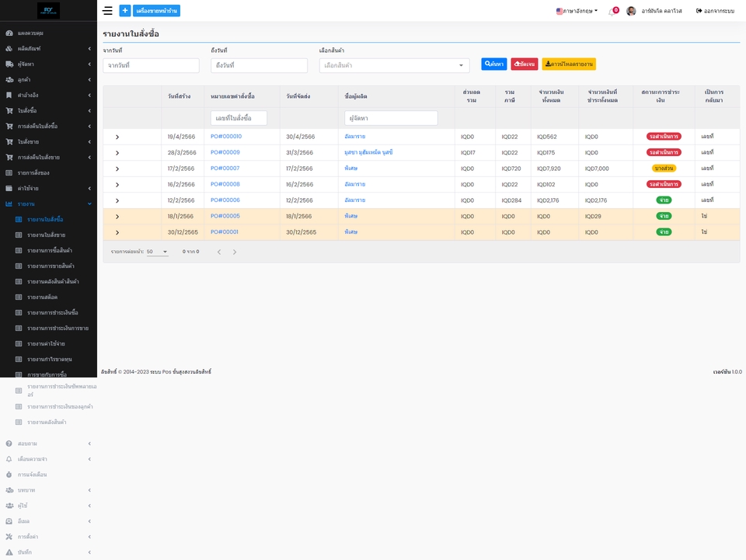Open purchase order link PO#00010
The image size is (746, 560).
[x=226, y=137]
